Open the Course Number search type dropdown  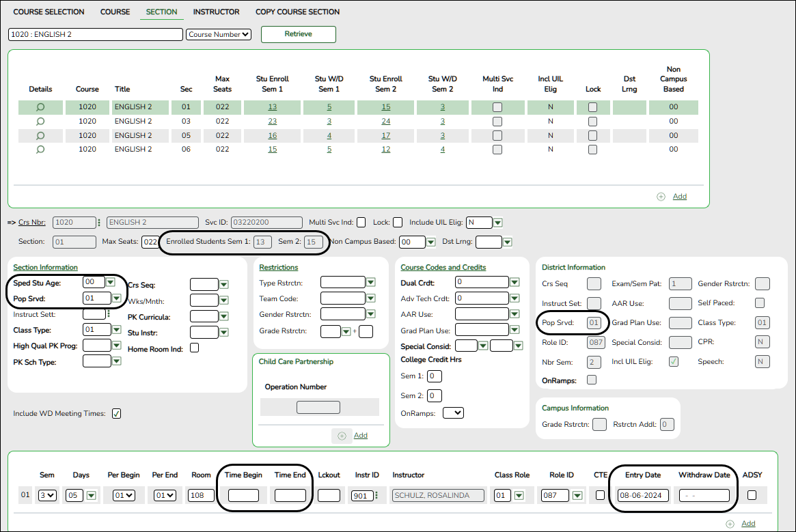point(219,34)
